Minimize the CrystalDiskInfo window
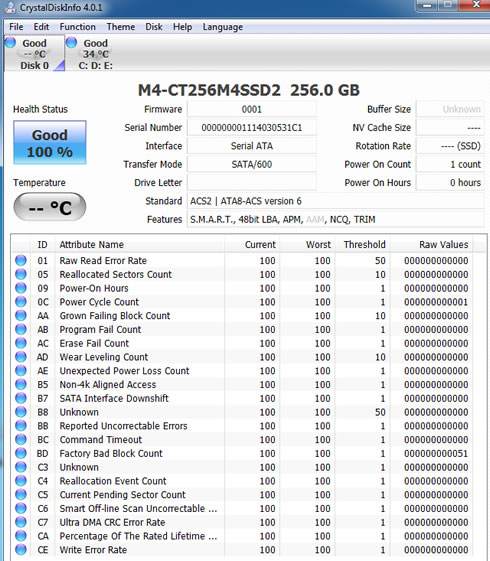 (427, 5)
